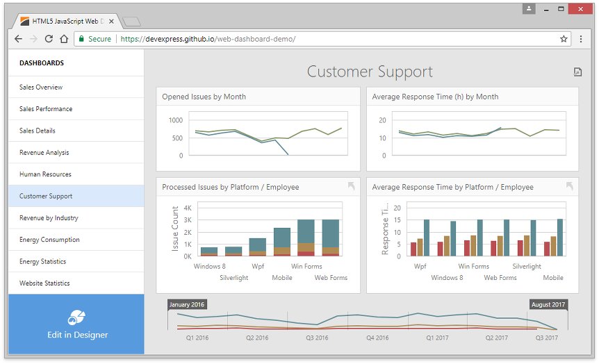Open a new browser tab
599x364 pixels.
click(x=132, y=22)
